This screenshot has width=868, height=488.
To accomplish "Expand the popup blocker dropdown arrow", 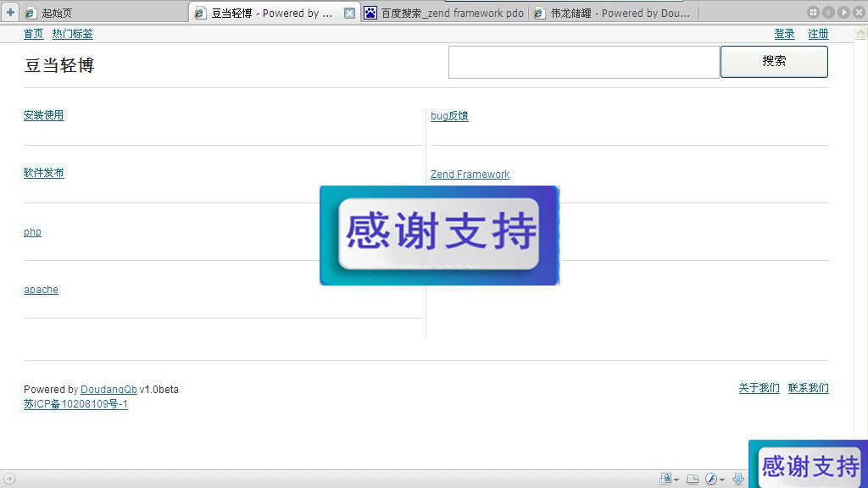I will [x=676, y=480].
